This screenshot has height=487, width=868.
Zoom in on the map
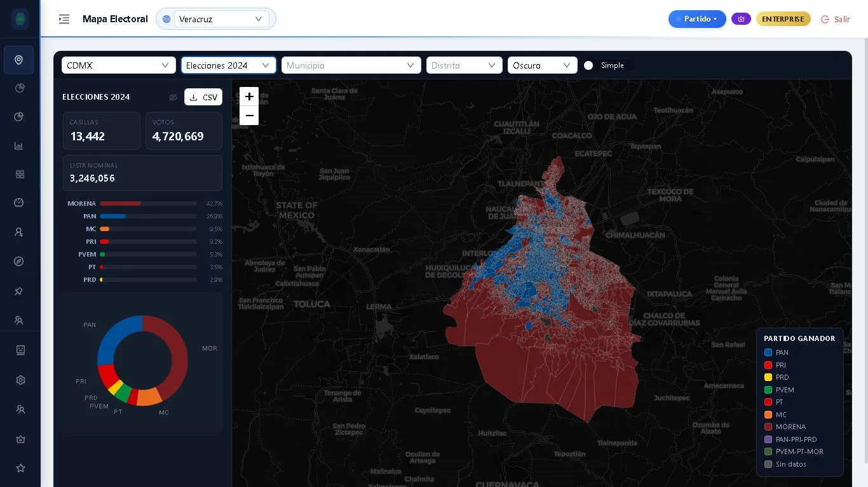pyautogui.click(x=249, y=97)
